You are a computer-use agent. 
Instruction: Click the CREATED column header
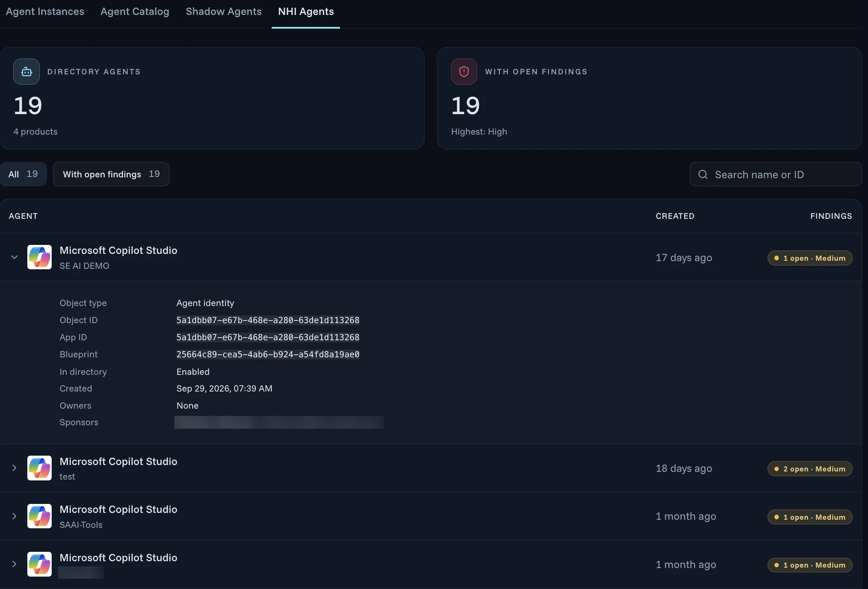coord(675,216)
